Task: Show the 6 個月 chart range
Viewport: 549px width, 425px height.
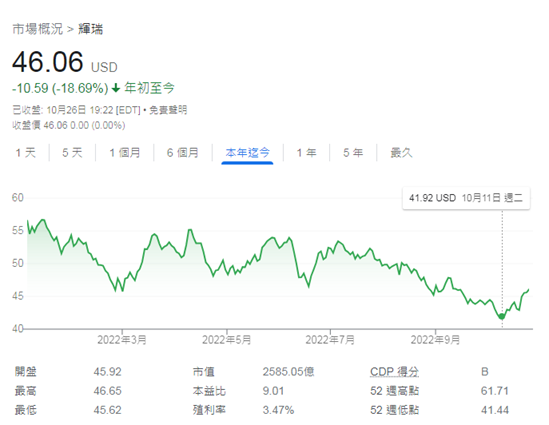Action: pyautogui.click(x=183, y=153)
